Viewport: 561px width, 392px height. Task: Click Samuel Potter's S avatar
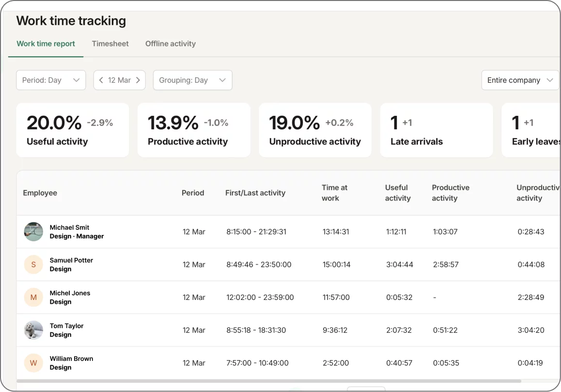[x=33, y=265]
